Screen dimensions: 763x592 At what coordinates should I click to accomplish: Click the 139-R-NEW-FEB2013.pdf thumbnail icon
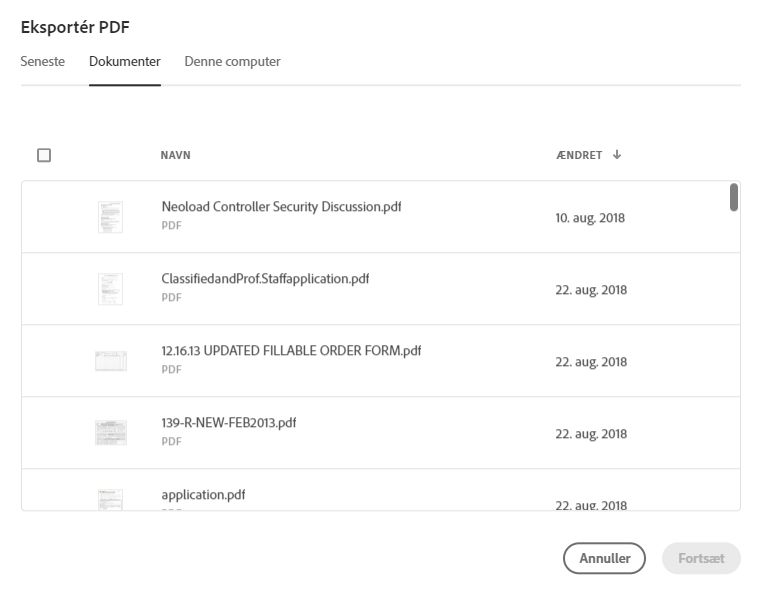[x=111, y=433]
